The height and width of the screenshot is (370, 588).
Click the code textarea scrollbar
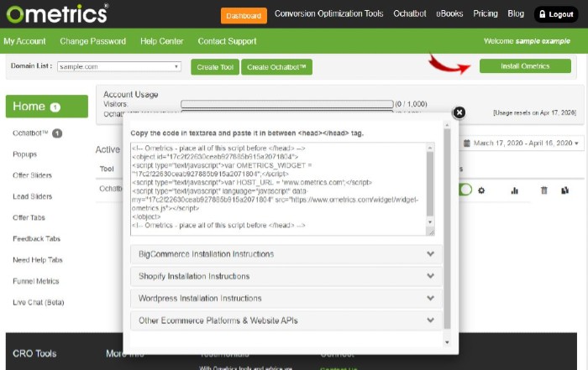coord(430,184)
